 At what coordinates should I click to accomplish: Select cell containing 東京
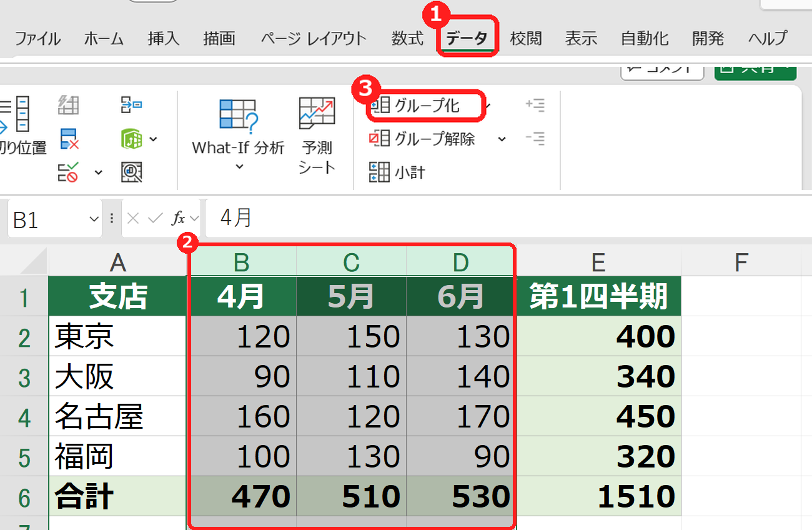[x=117, y=336]
